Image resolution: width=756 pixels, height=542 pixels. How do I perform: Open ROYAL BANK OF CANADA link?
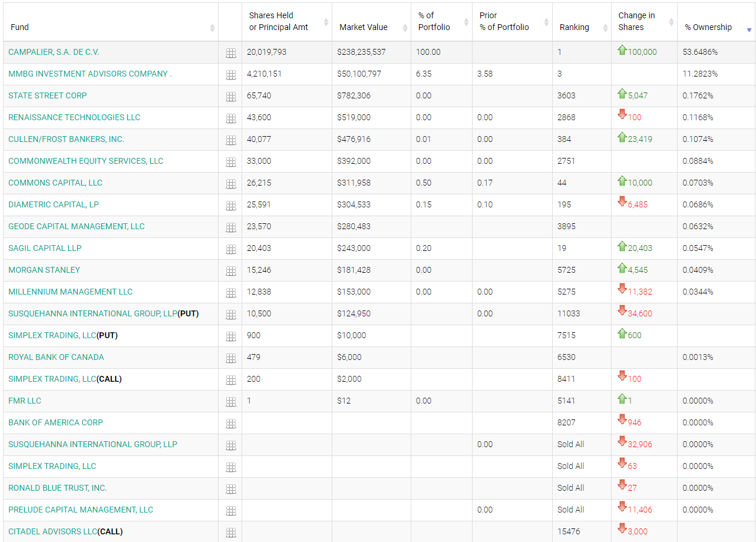click(x=56, y=357)
